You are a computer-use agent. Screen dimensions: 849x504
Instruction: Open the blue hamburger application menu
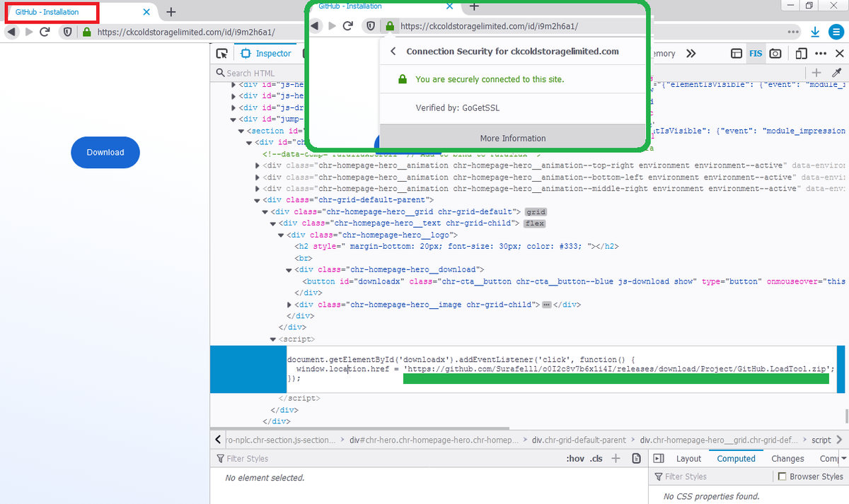point(837,32)
